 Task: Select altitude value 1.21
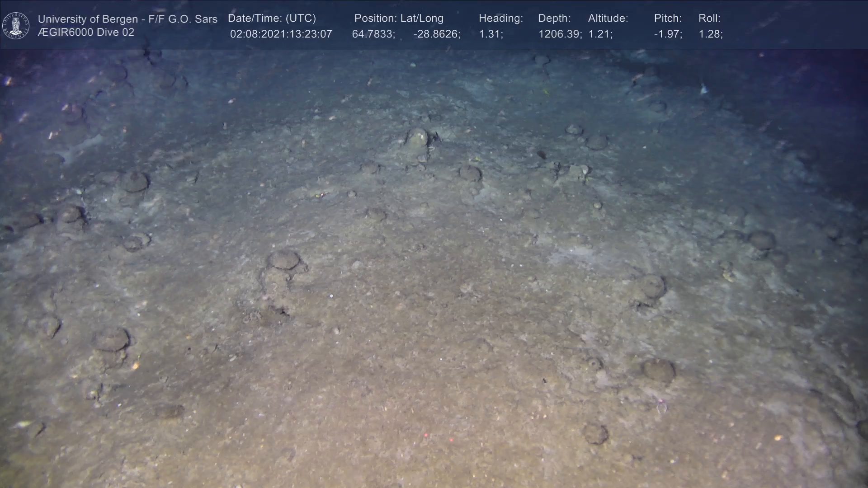click(x=599, y=34)
